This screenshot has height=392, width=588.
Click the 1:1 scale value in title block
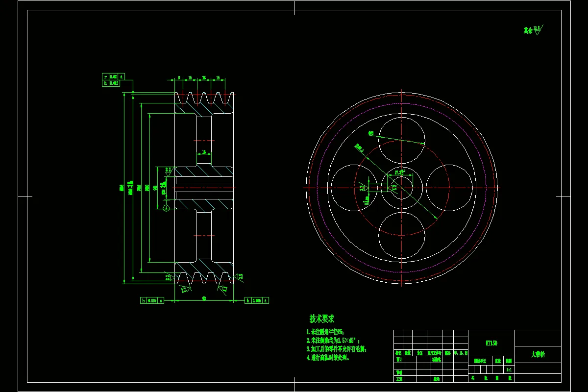pos(509,369)
